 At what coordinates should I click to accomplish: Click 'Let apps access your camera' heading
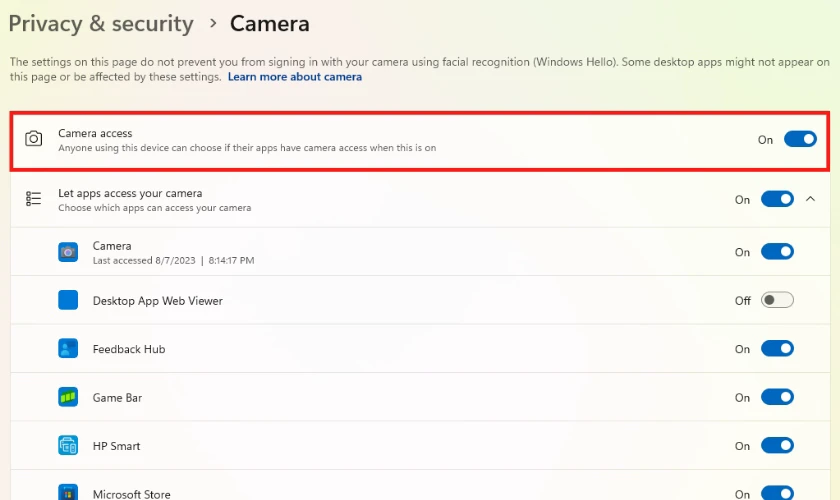click(x=130, y=193)
